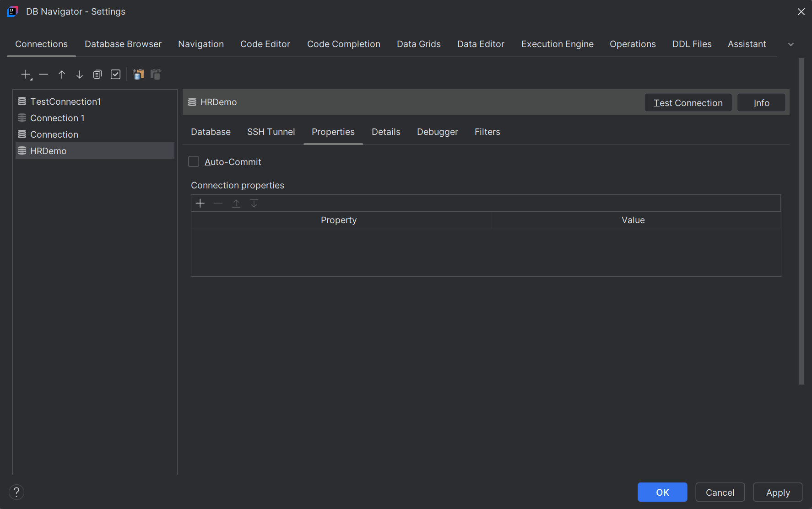Run Test Connection for HRDemo
The image size is (812, 509).
click(x=687, y=102)
